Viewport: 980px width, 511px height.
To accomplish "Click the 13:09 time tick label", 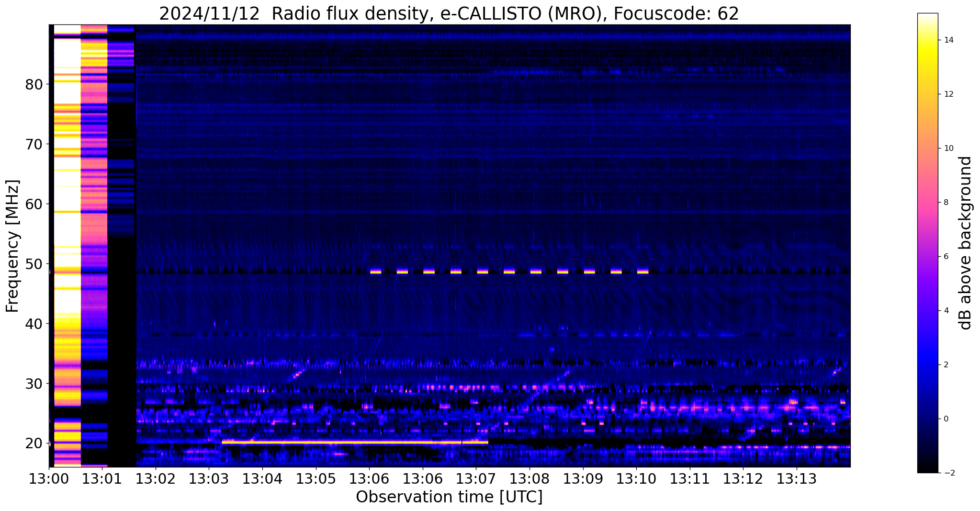I will 583,478.
